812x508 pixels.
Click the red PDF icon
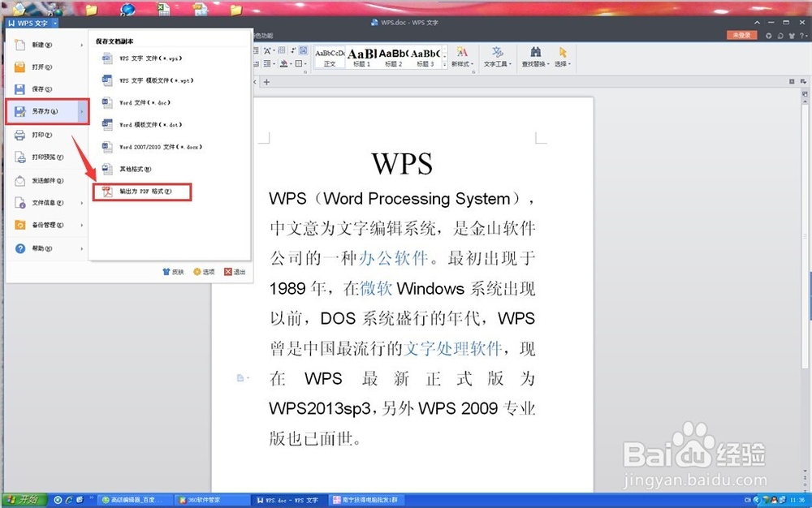point(107,192)
